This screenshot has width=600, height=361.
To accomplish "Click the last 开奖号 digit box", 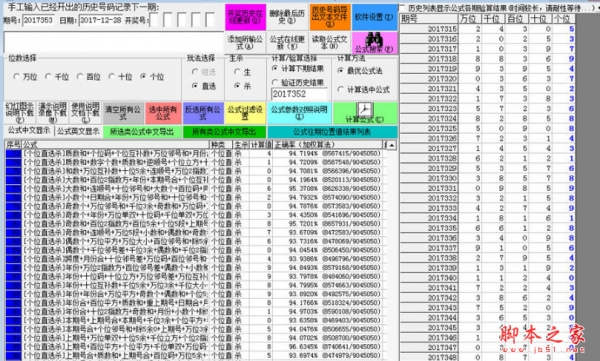I will pyautogui.click(x=210, y=20).
